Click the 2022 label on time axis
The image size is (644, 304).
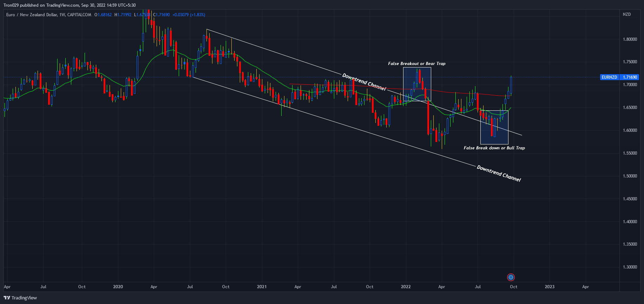coord(406,287)
